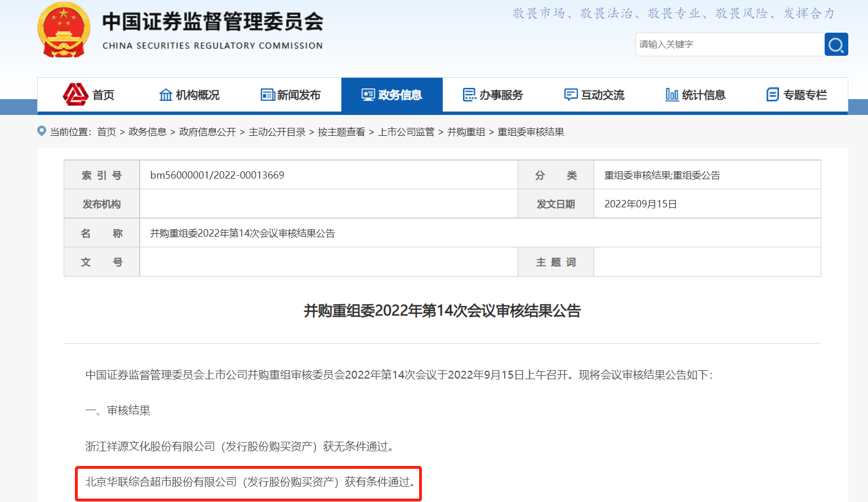Click the 分类 table label

click(555, 175)
